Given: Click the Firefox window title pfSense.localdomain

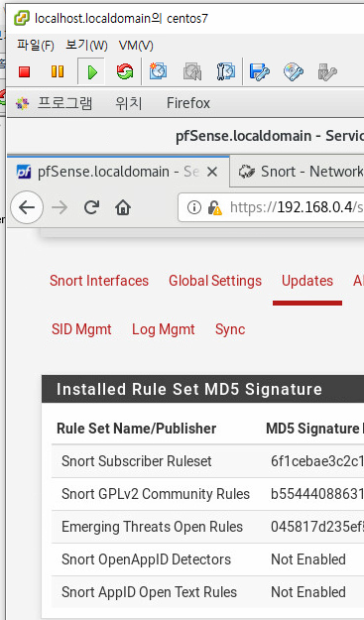Looking at the screenshot, I should click(x=270, y=136).
